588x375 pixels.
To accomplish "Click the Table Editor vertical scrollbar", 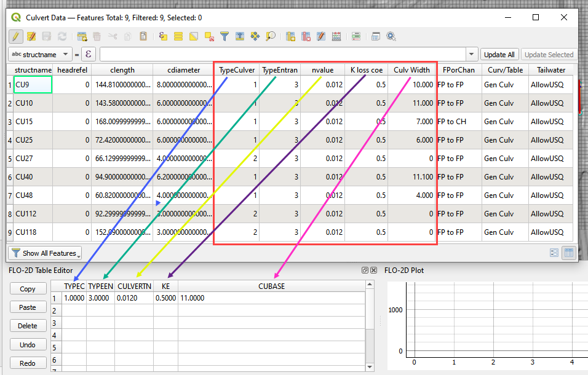I will tap(370, 326).
